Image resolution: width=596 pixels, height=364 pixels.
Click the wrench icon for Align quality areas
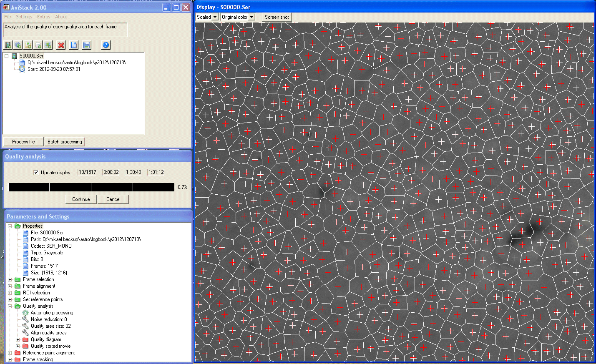point(25,333)
